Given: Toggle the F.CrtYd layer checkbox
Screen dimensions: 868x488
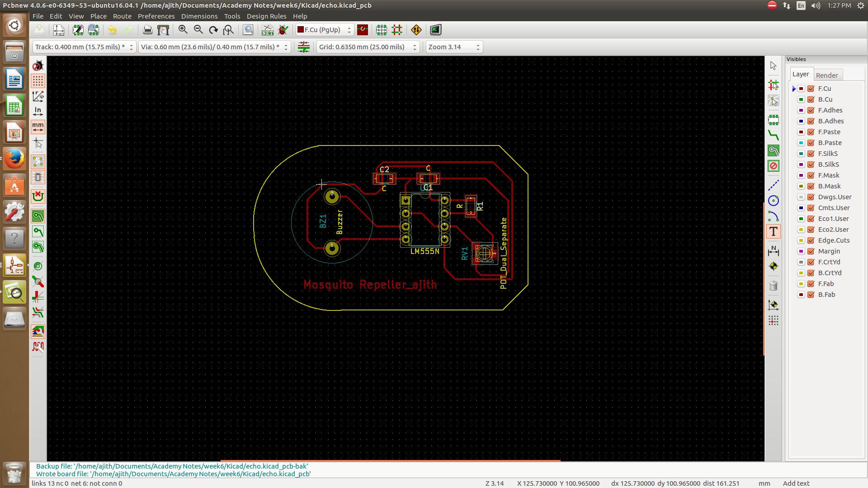Looking at the screenshot, I should tap(811, 262).
